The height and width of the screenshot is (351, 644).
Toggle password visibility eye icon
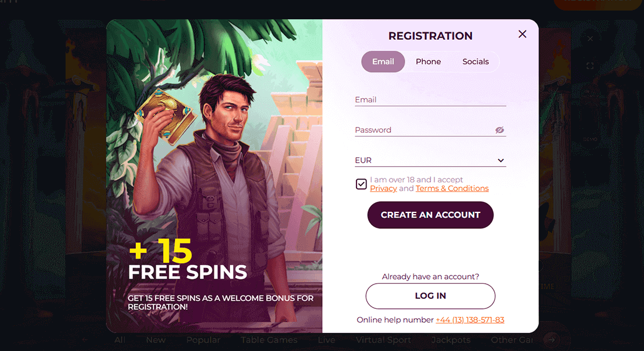tap(499, 130)
